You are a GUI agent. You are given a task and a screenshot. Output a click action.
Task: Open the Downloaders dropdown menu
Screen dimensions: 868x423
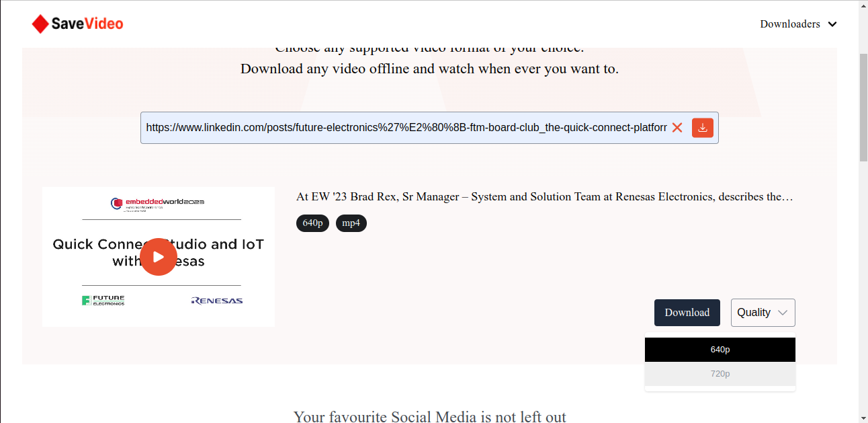click(x=798, y=24)
